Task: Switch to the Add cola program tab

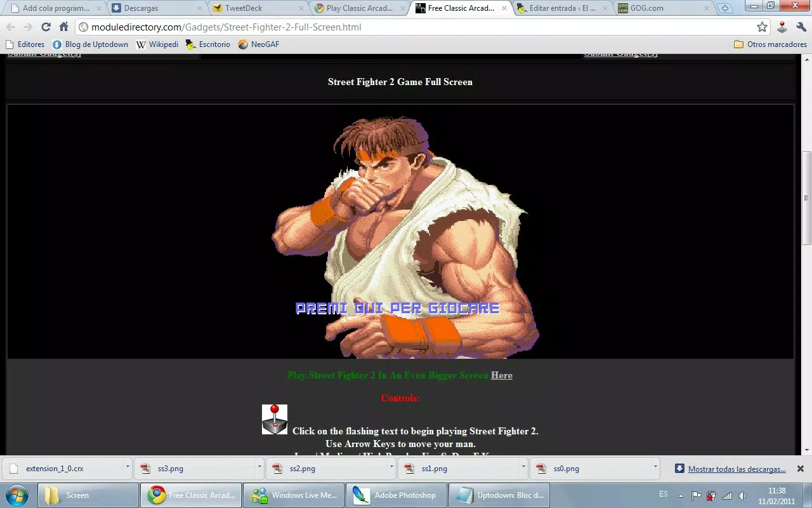Action: point(55,8)
